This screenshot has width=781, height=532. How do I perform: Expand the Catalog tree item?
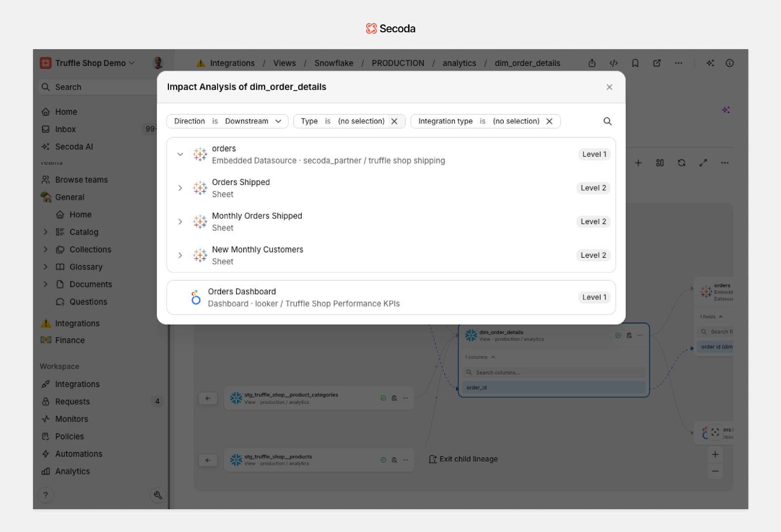45,232
